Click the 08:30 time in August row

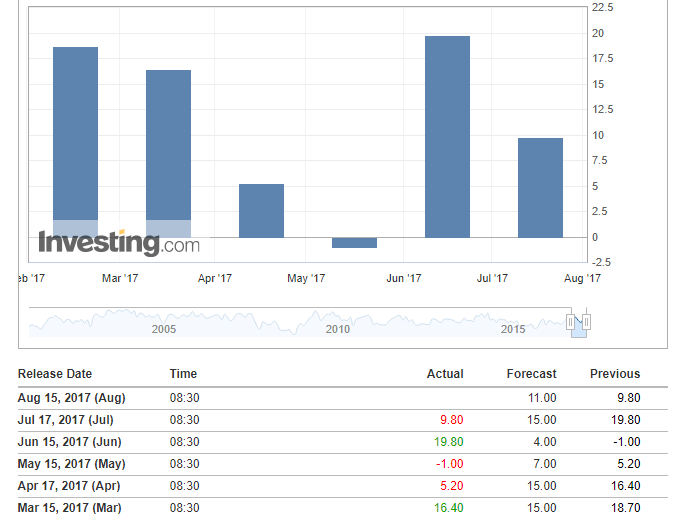point(184,398)
